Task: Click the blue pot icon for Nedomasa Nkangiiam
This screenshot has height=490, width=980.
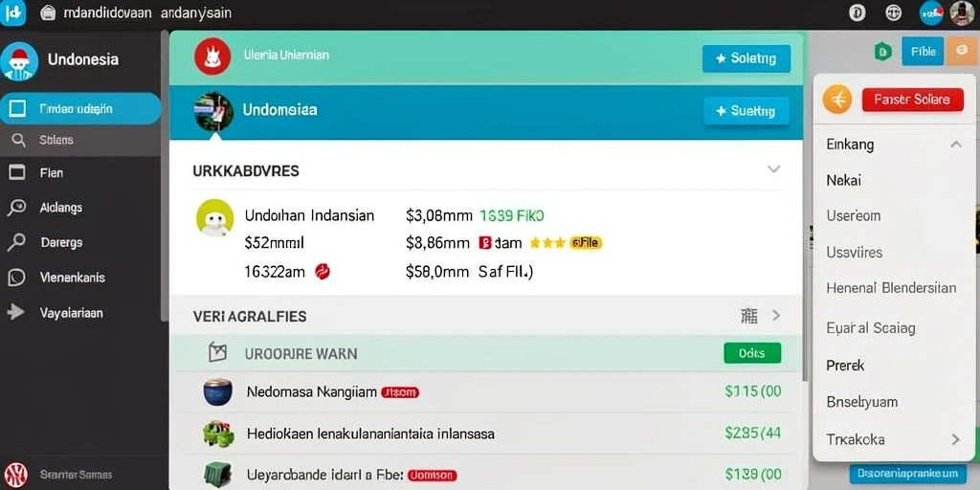Action: tap(218, 391)
